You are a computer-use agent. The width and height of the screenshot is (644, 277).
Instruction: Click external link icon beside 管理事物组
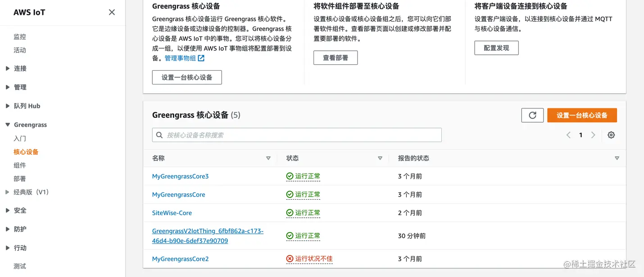(x=201, y=58)
